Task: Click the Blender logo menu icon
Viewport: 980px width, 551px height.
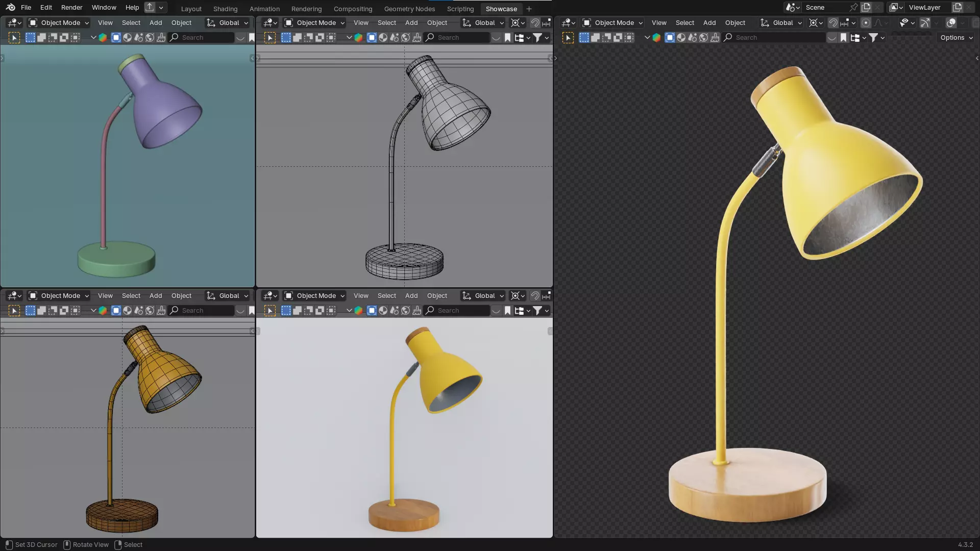Action: point(10,7)
